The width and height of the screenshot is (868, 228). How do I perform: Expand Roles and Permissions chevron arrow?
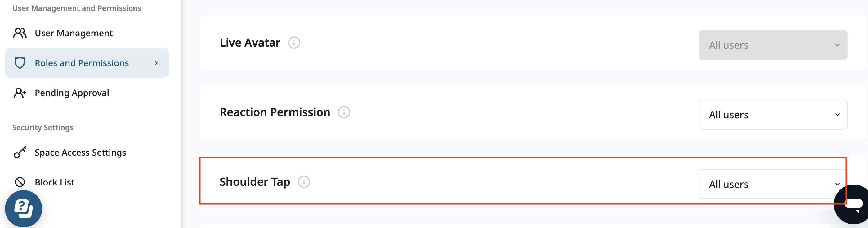pos(156,63)
